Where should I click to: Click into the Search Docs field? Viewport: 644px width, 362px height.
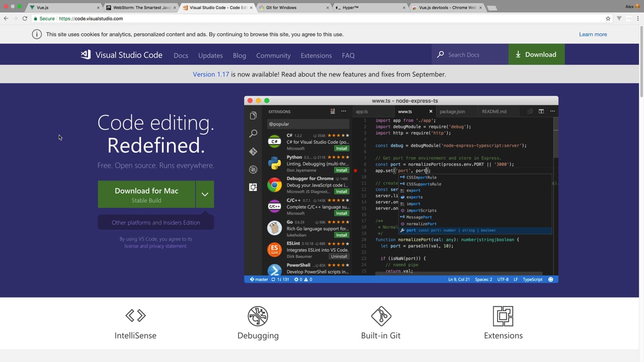coord(470,54)
